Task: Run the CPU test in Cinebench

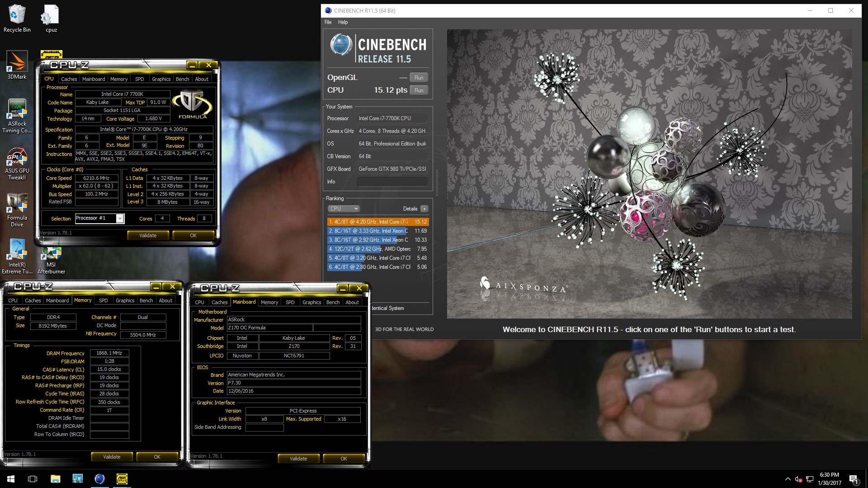Action: coord(419,90)
